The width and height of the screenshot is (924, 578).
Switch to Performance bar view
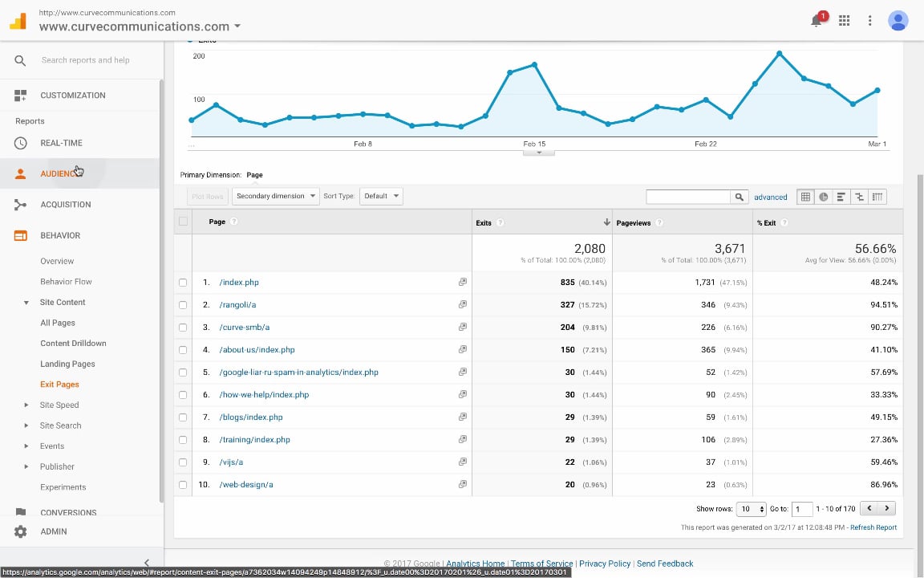[841, 197]
